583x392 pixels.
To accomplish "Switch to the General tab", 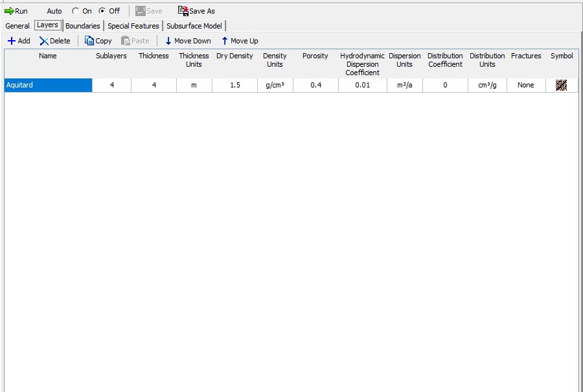I will [x=17, y=26].
